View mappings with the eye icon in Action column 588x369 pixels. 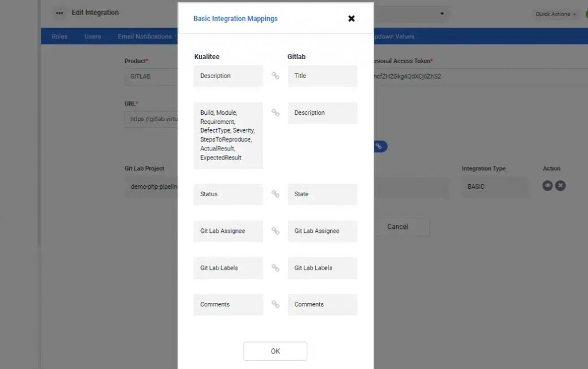(x=547, y=185)
